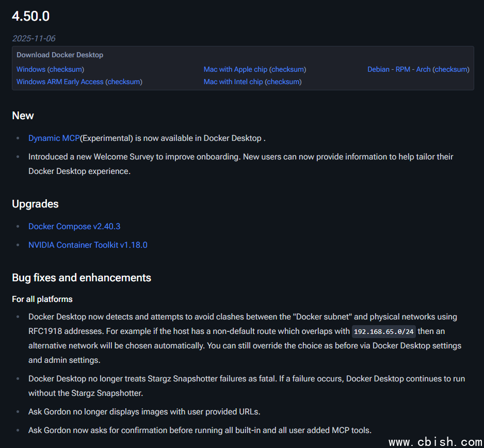Click the Debian download link
Viewport: 484px width, 448px height.
point(378,69)
